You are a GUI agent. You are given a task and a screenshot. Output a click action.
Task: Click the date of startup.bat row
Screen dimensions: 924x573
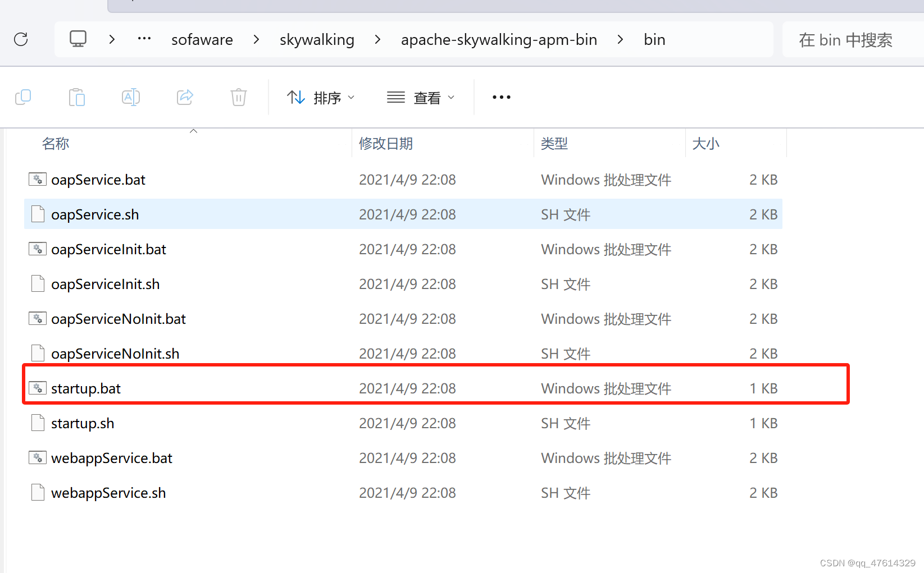click(x=407, y=388)
